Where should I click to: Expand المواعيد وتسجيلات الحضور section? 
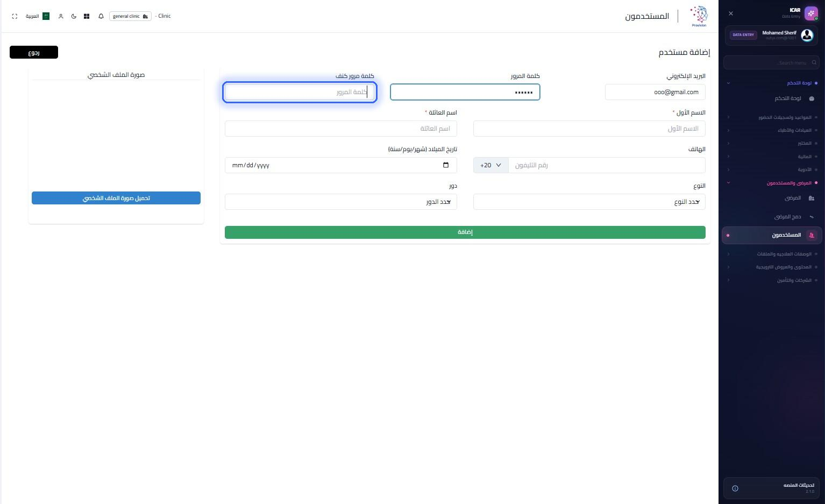pos(772,117)
